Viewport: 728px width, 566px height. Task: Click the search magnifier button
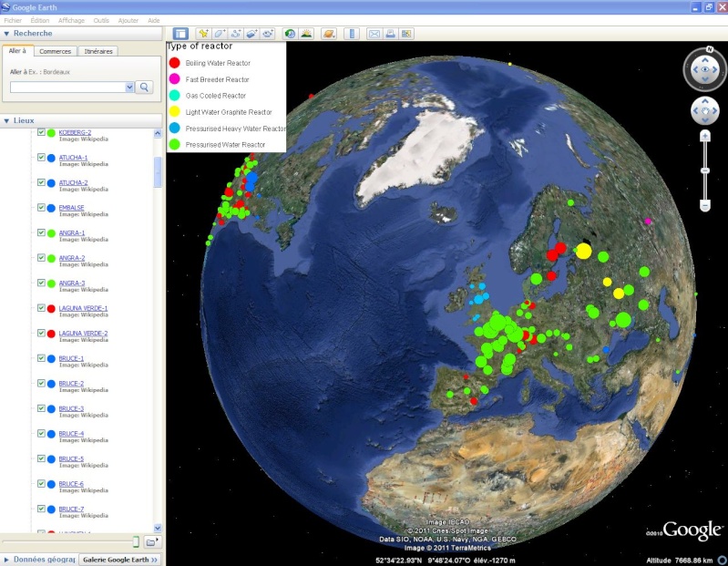pos(144,87)
